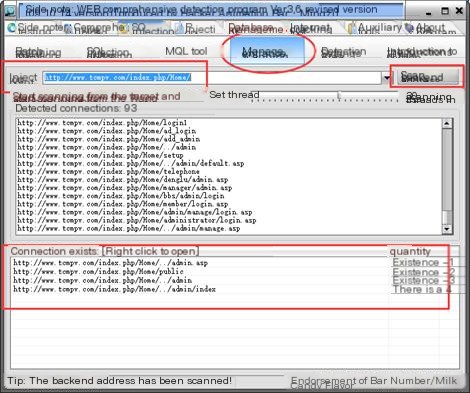Select the highlighted Manage tab

(267, 52)
